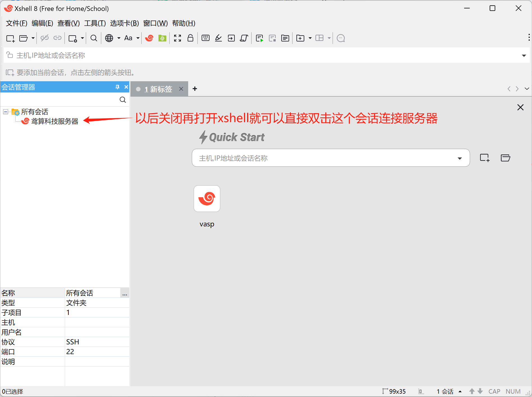This screenshot has width=532, height=397.
Task: Click the magnifier find icon in toolbar
Action: tap(94, 38)
